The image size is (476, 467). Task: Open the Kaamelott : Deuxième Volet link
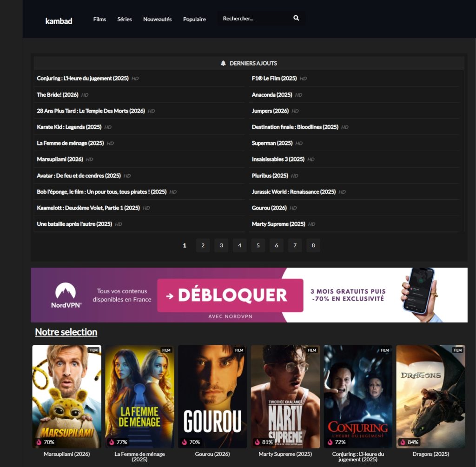(88, 208)
